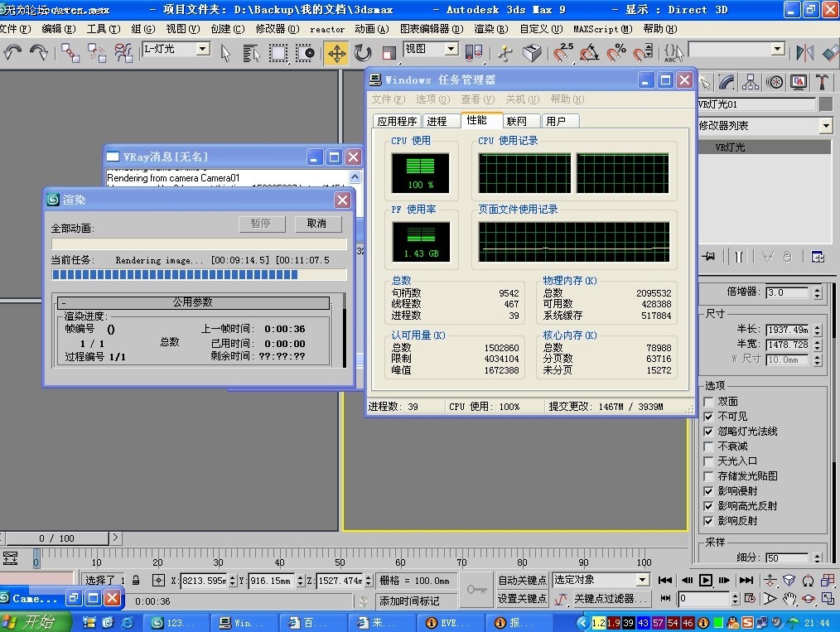The height and width of the screenshot is (632, 840).
Task: Open the 渲染(R) menu in 3ds Max
Action: coord(490,29)
